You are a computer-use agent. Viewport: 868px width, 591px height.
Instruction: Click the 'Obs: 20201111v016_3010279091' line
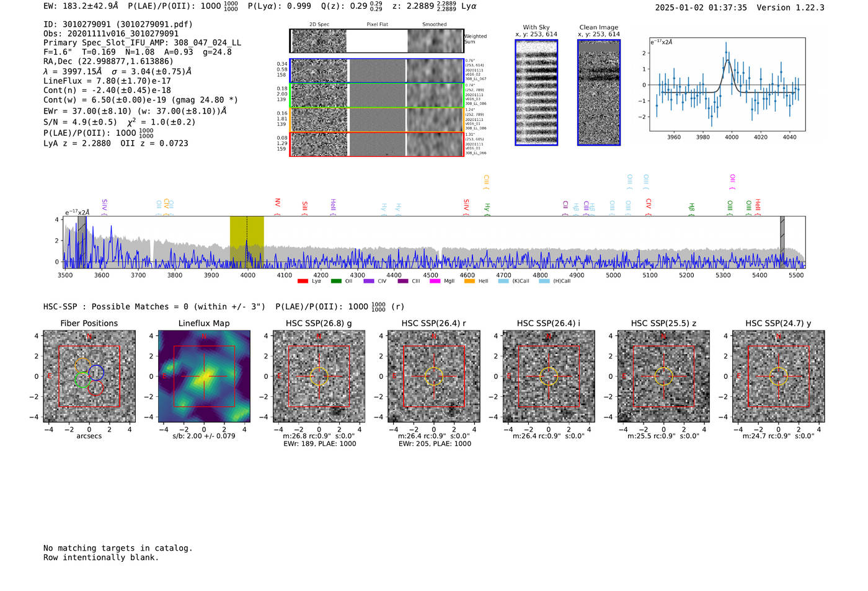click(x=111, y=33)
